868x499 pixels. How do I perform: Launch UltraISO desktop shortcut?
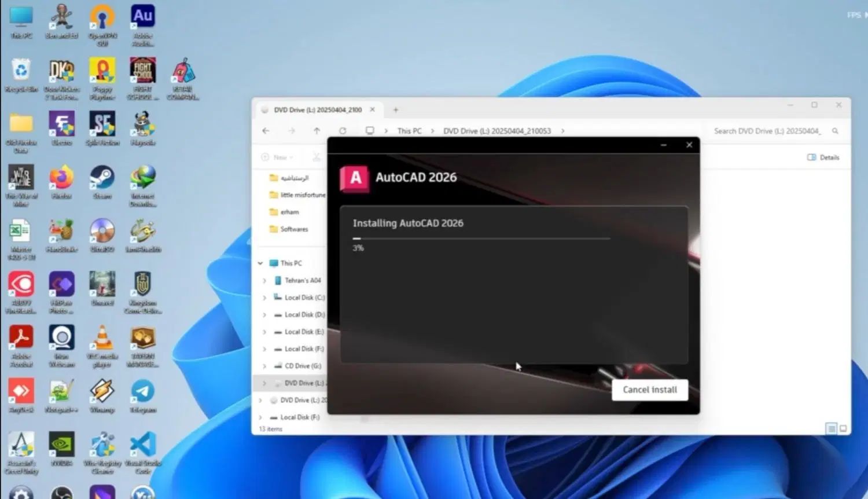102,236
